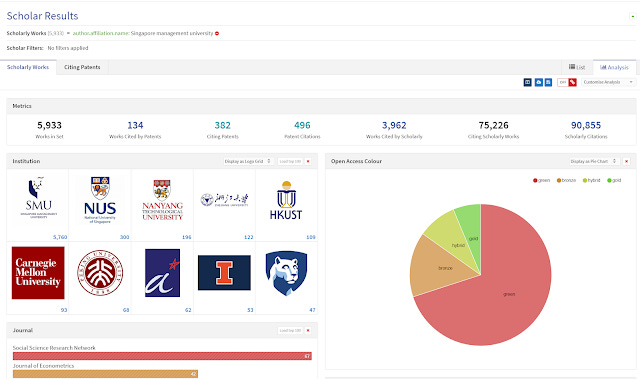Click Load top 100 in Institution panel
The width and height of the screenshot is (640, 379).
[x=290, y=162]
